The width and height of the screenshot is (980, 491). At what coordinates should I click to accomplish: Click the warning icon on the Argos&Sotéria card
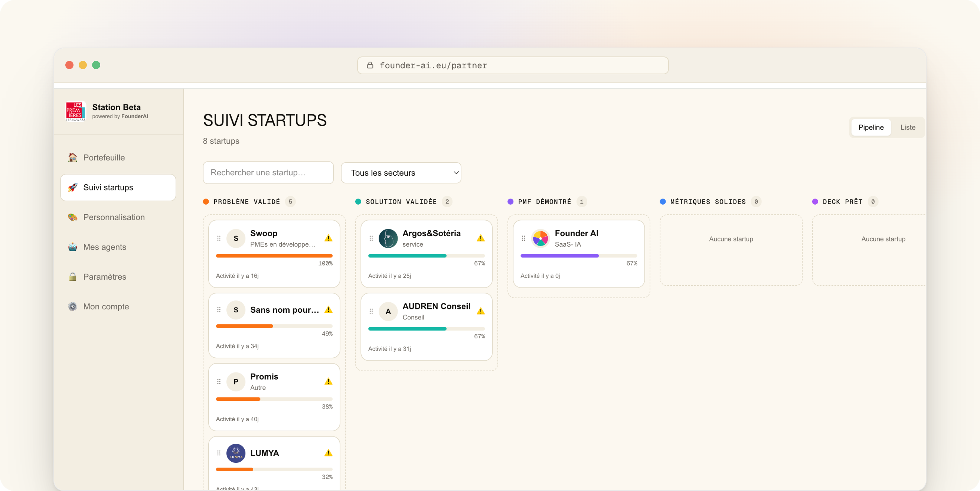pyautogui.click(x=480, y=238)
